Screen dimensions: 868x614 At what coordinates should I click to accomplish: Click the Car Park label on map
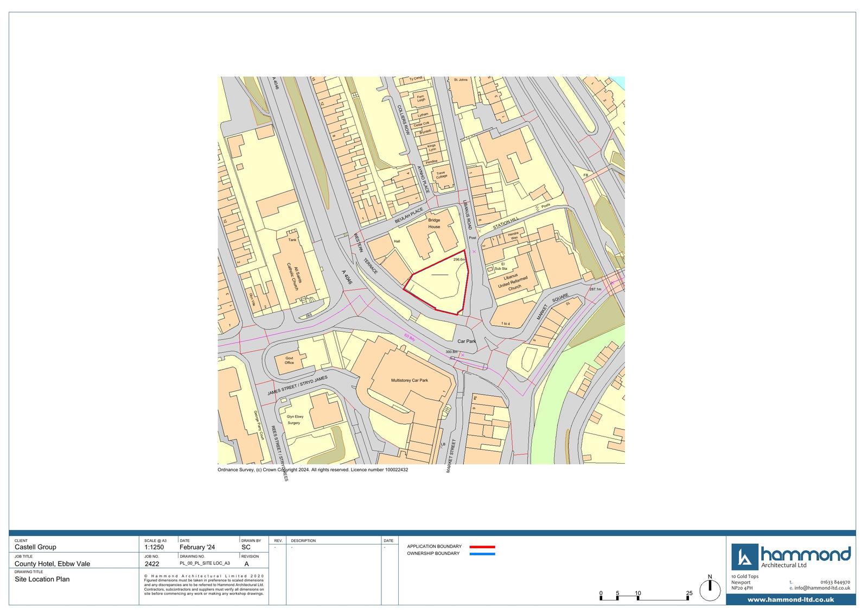coord(466,341)
